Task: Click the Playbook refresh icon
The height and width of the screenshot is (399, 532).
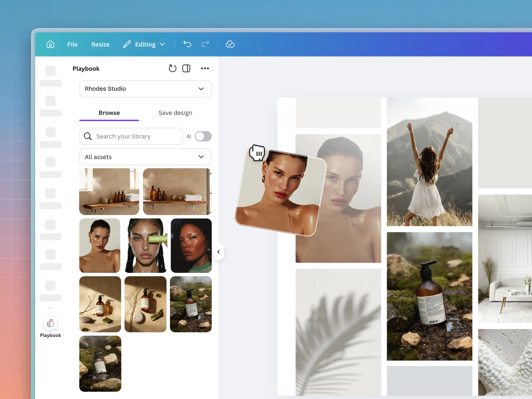Action: pos(172,68)
